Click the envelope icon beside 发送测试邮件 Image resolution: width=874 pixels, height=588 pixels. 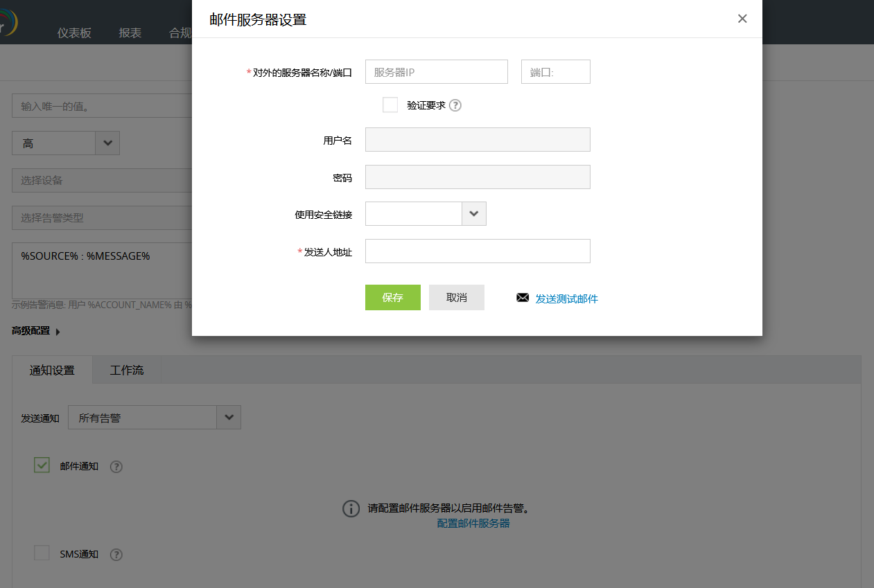pyautogui.click(x=523, y=297)
